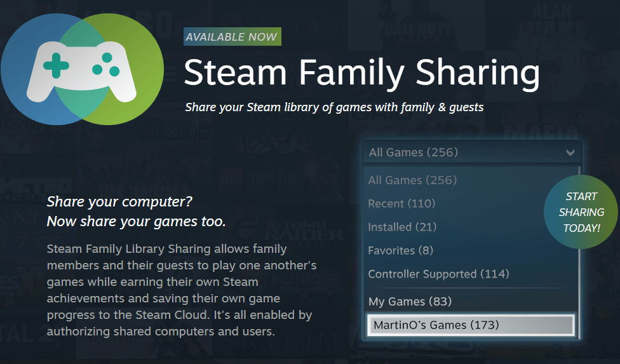Pick Favorites (8) from the list
Image resolution: width=620 pixels, height=364 pixels.
400,251
